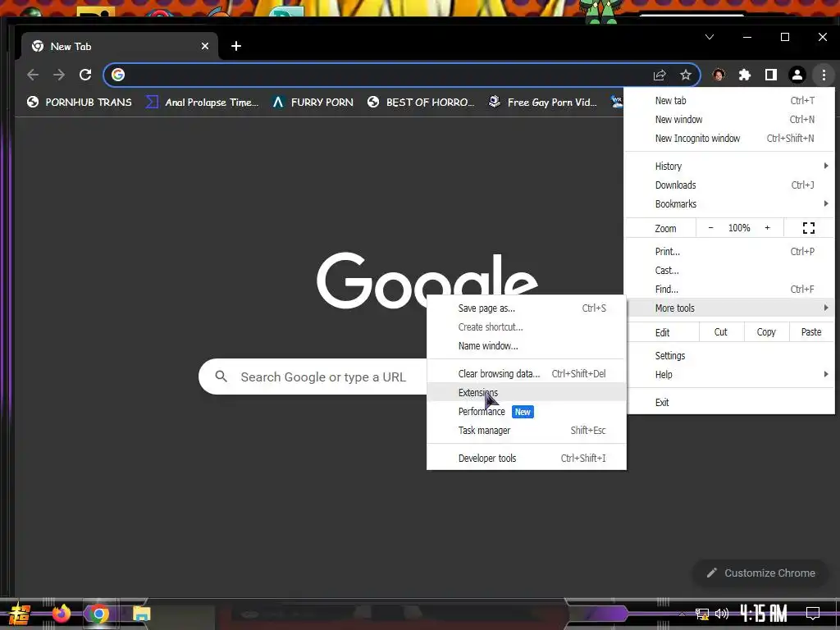Decrease zoom with the minus button
Screen dimensions: 840x630
(x=711, y=228)
